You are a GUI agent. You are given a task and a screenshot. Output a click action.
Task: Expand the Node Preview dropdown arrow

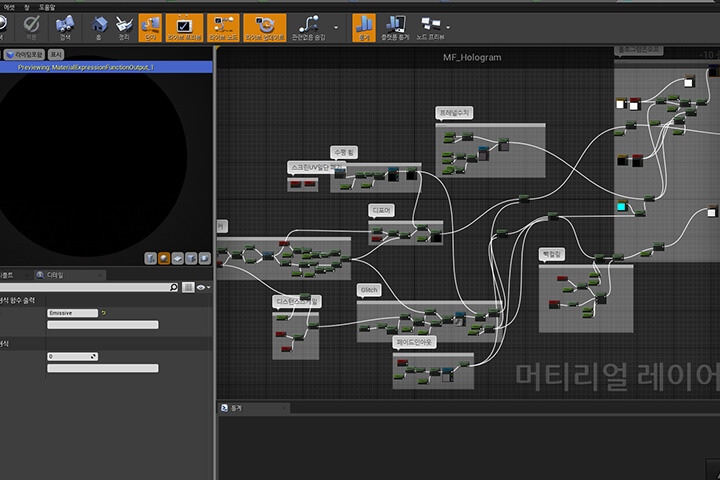(448, 28)
